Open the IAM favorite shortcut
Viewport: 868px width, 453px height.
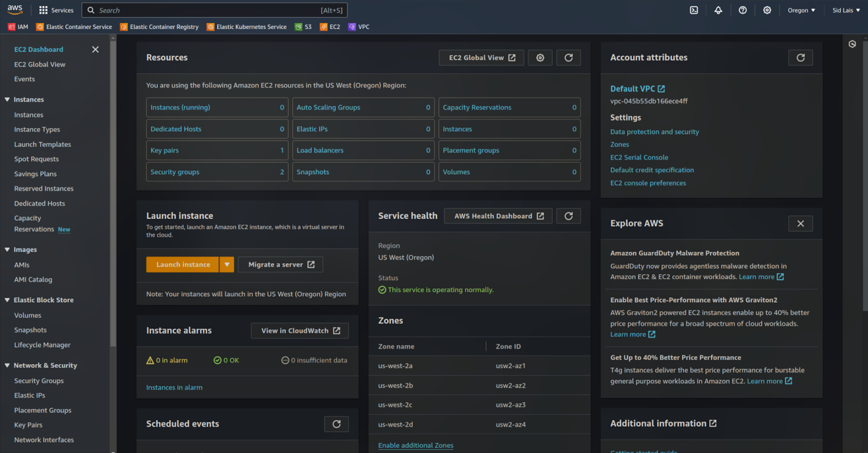[18, 27]
